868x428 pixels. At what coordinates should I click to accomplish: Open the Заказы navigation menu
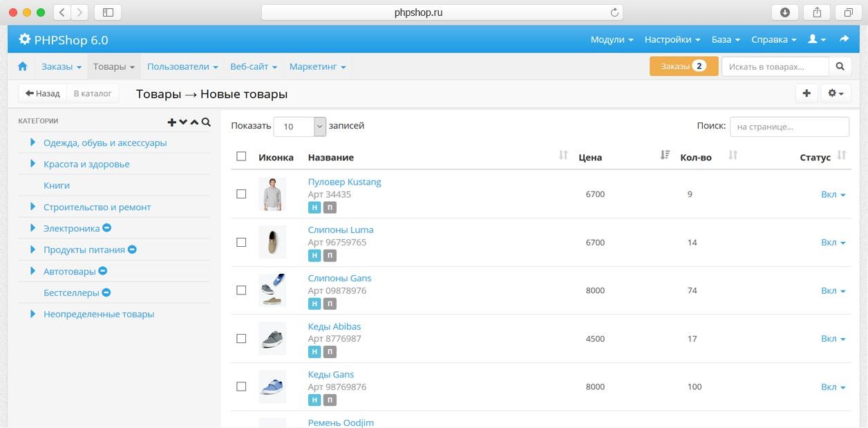click(x=62, y=66)
